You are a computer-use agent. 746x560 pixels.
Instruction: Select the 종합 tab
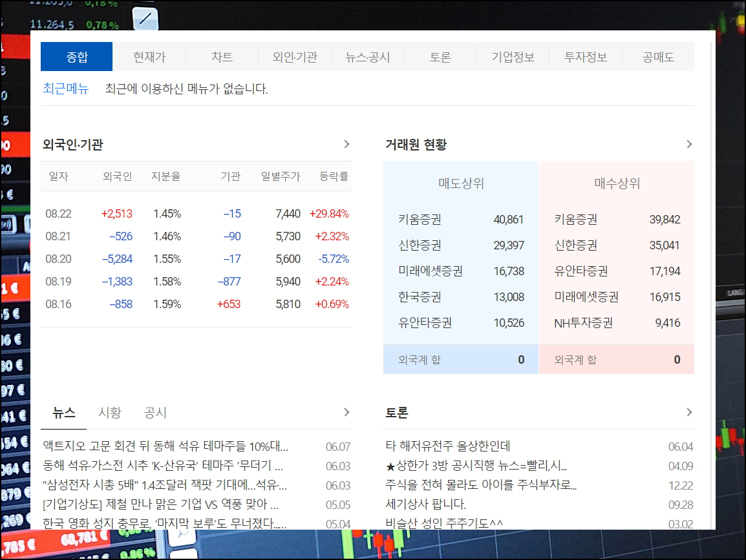click(x=76, y=57)
